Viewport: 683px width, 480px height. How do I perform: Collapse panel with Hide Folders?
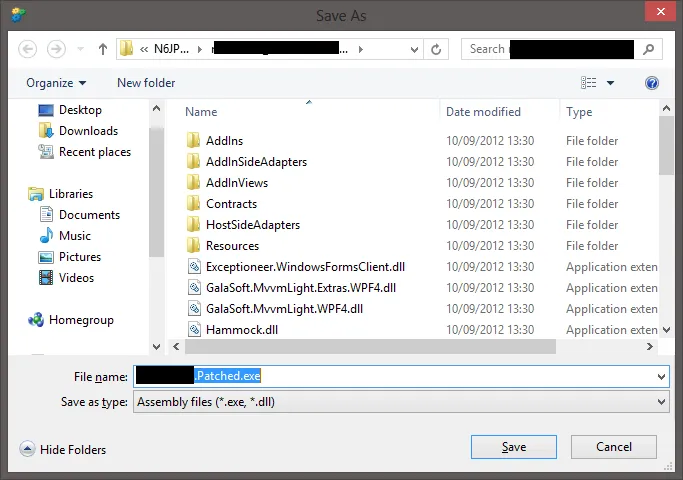tap(63, 450)
